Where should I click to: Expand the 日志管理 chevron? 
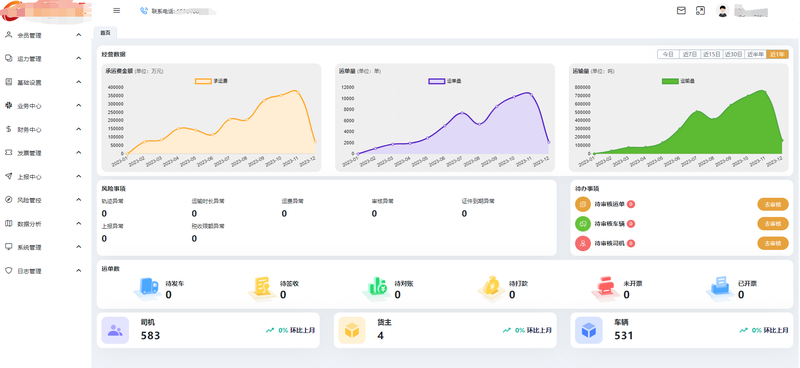(79, 271)
